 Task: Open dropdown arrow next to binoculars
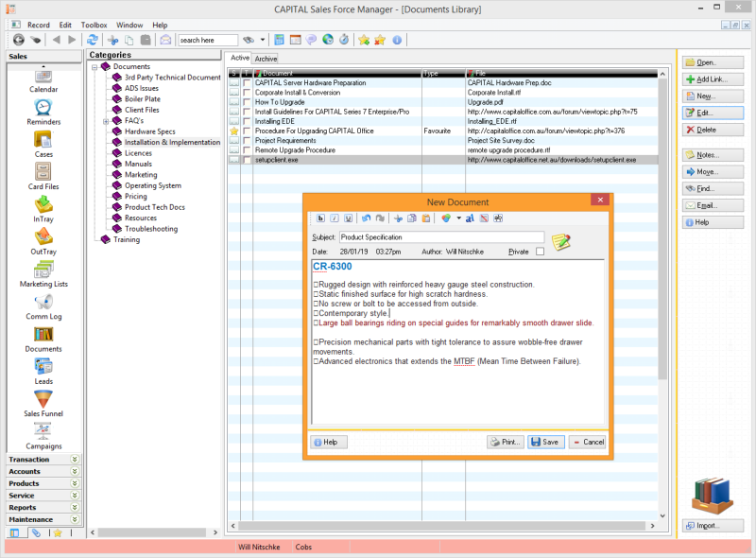coord(263,40)
